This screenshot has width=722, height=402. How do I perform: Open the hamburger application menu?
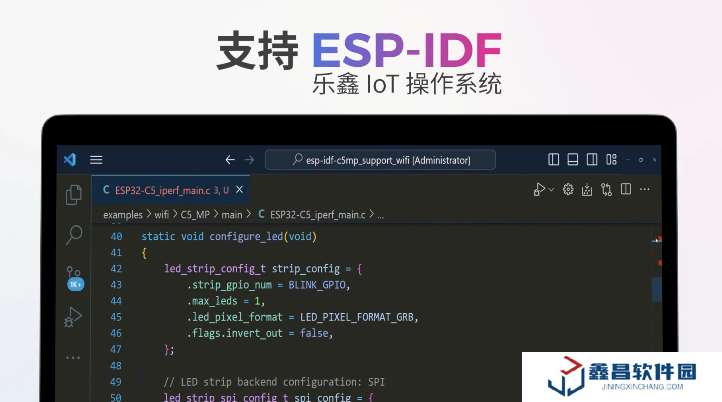tap(96, 160)
